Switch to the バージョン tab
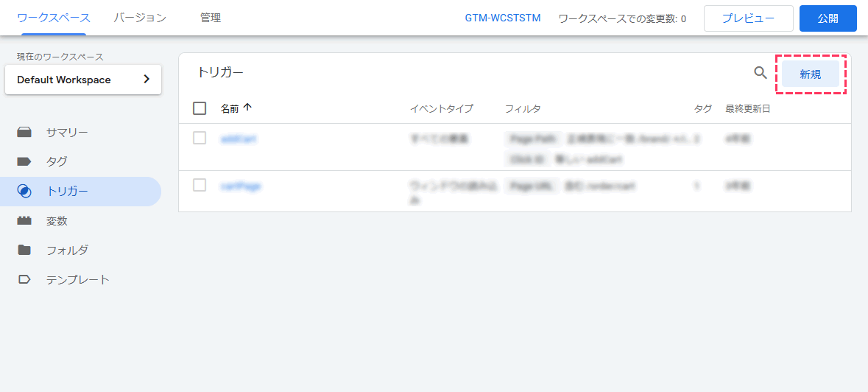The image size is (868, 392). tap(139, 18)
